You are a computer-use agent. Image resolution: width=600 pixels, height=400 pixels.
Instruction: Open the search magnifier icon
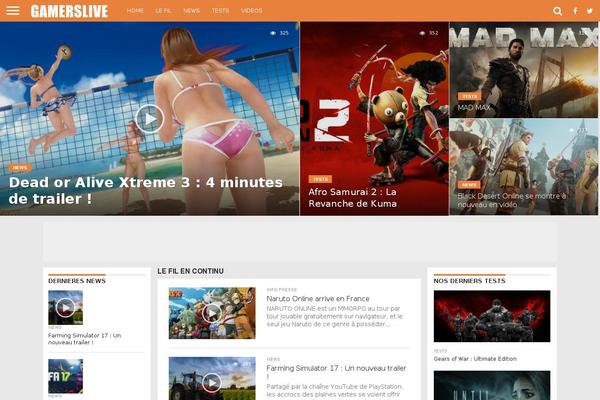coord(558,11)
